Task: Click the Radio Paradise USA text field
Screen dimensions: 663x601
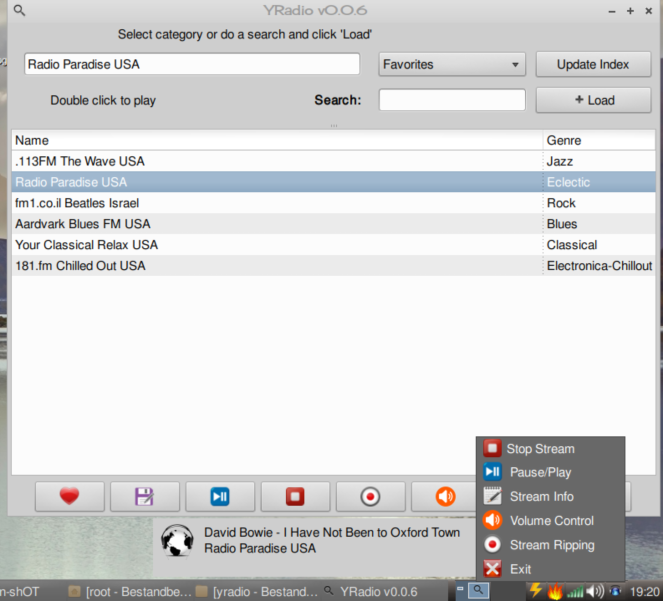Action: [x=192, y=64]
